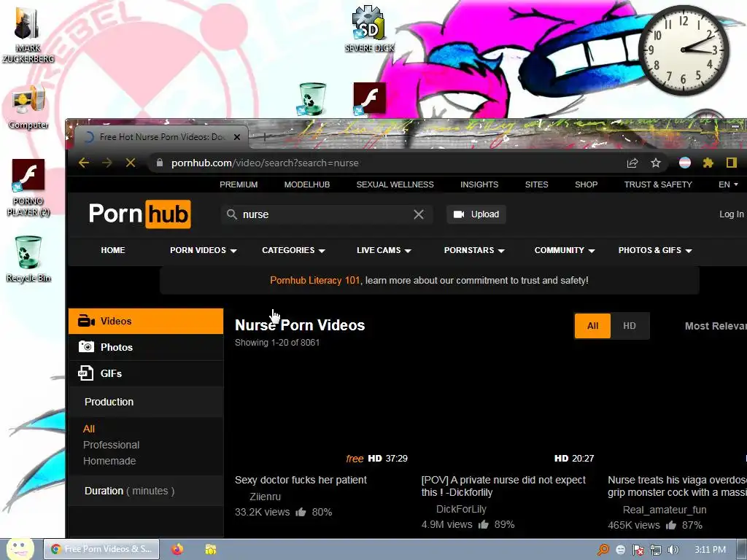Viewport: 747px width, 560px height.
Task: Open the Start button on the taskbar
Action: [20, 549]
